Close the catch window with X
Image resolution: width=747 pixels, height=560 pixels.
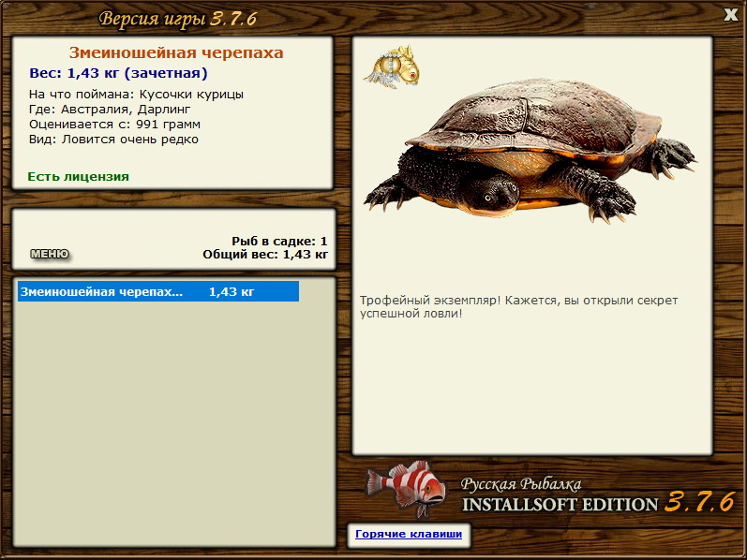point(730,13)
